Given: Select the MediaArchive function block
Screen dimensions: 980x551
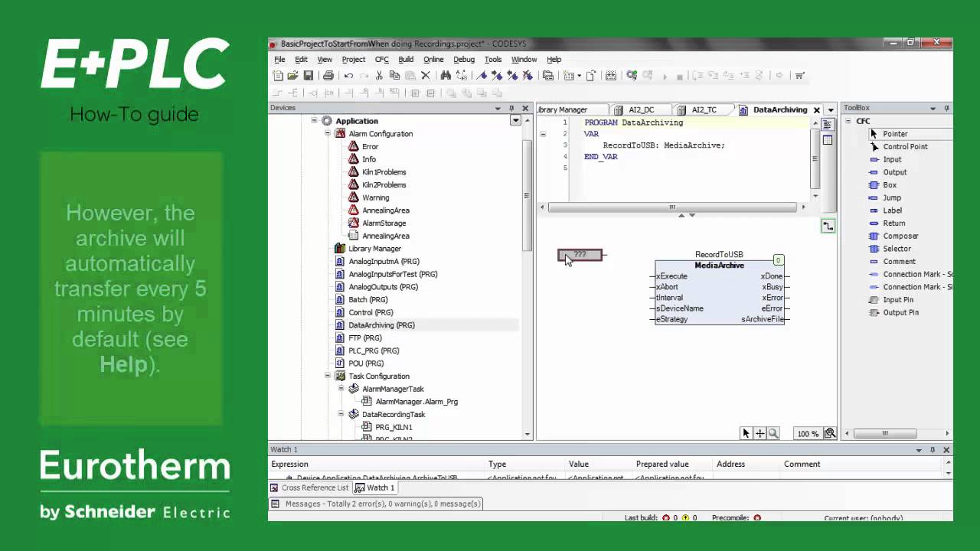Looking at the screenshot, I should [720, 292].
